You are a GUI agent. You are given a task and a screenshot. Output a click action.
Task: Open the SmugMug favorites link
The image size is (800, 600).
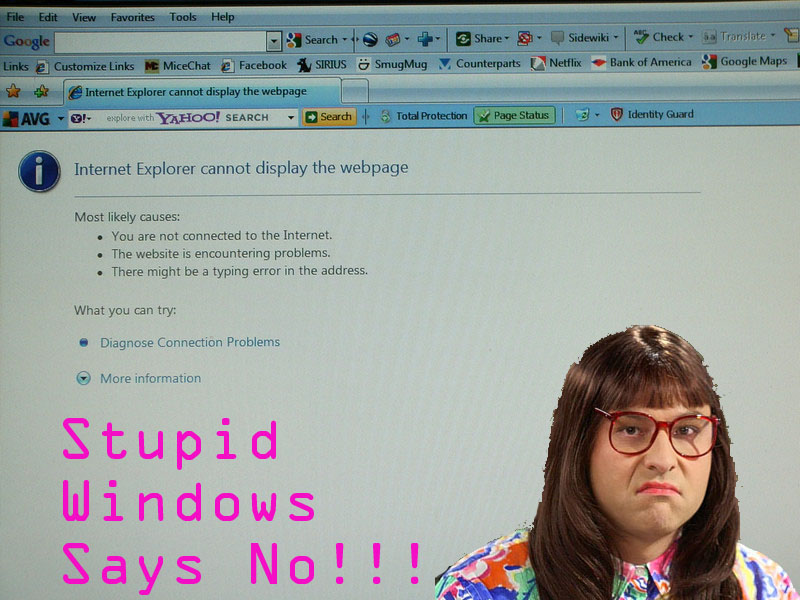point(392,64)
